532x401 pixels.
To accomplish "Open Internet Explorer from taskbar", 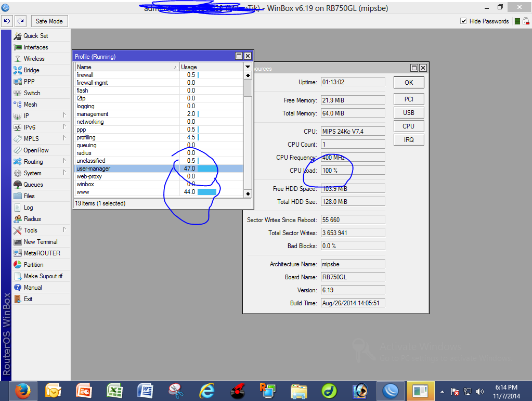I will tap(206, 391).
